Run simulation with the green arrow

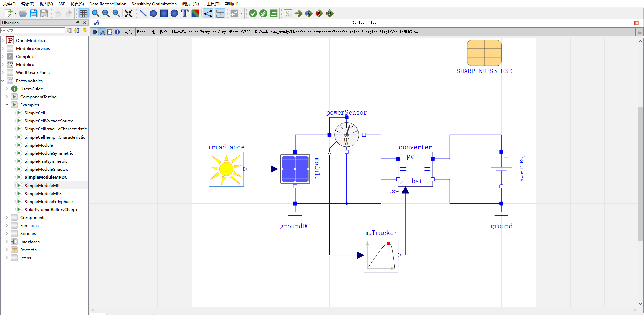(298, 13)
